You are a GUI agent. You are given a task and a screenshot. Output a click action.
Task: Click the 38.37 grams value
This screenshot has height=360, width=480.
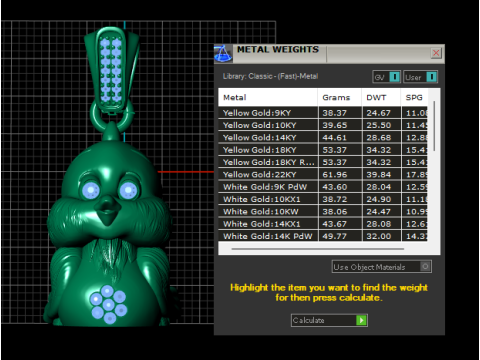tap(335, 113)
